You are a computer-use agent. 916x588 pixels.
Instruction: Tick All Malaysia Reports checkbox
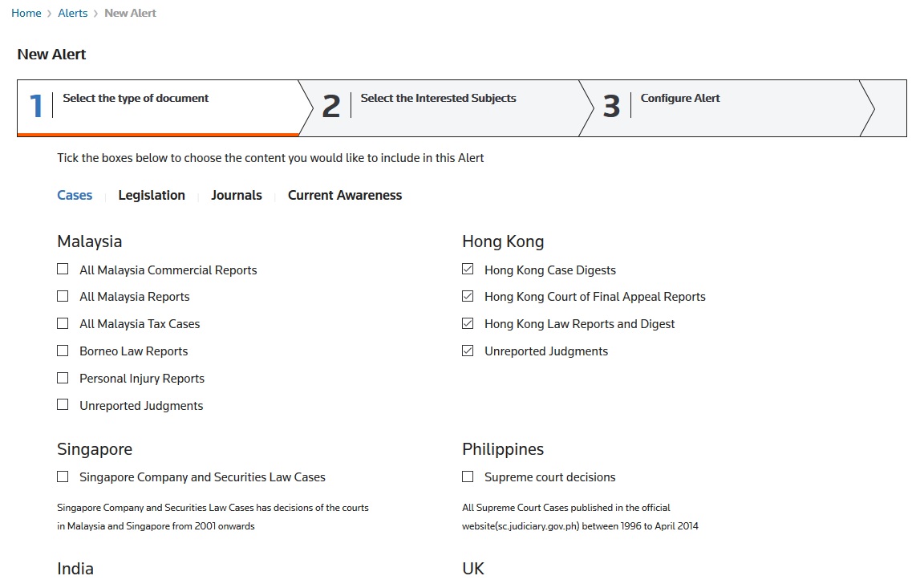(x=63, y=296)
